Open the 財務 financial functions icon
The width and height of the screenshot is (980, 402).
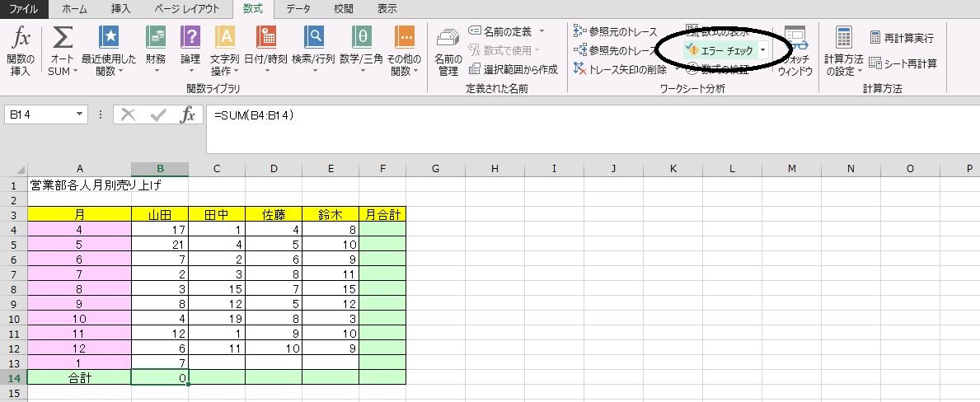[155, 38]
